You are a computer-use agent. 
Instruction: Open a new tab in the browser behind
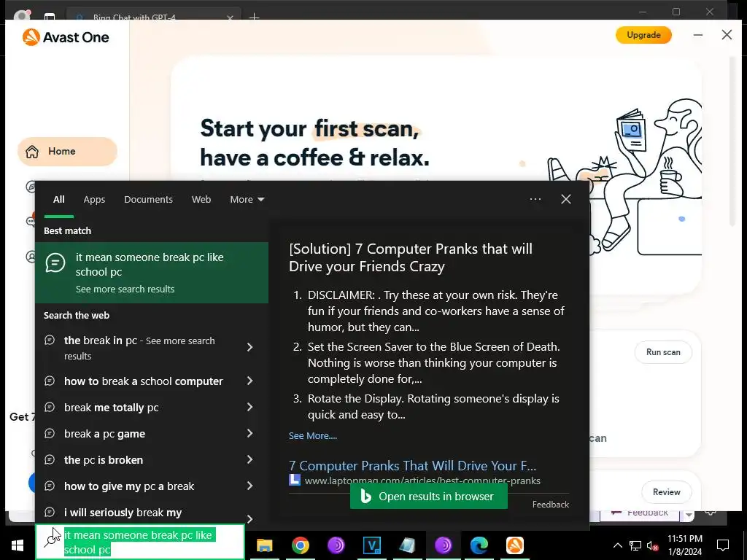pyautogui.click(x=255, y=17)
